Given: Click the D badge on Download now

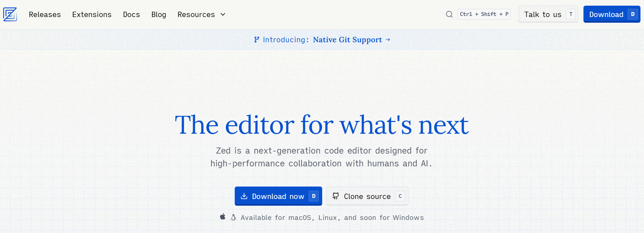Looking at the screenshot, I should pos(314,196).
